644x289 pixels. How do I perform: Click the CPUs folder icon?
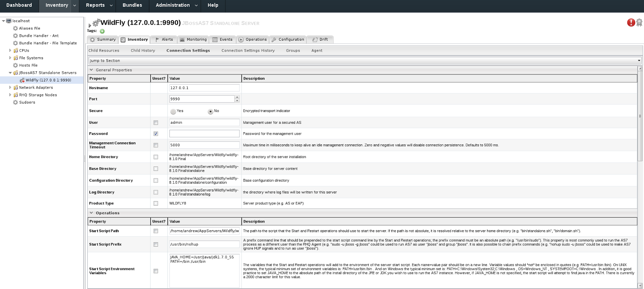16,50
